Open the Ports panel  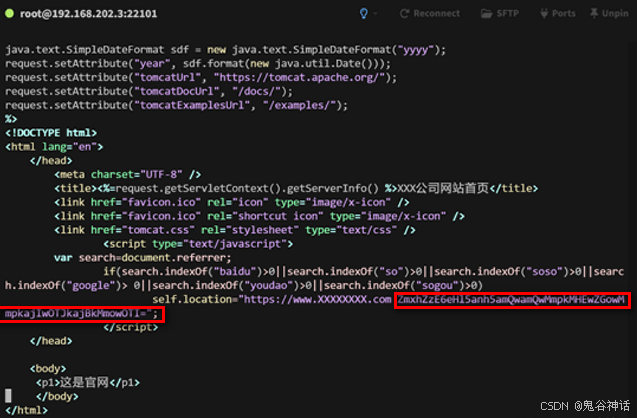tap(558, 13)
